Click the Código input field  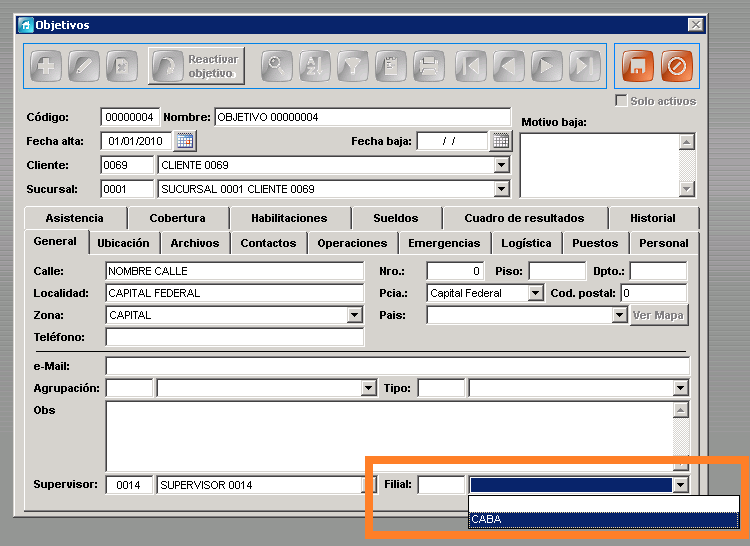pyautogui.click(x=130, y=117)
